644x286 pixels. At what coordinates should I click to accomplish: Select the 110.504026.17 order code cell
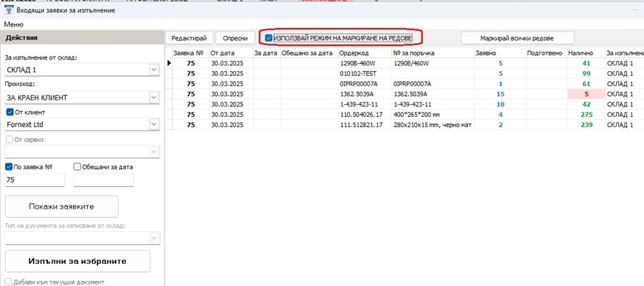(x=365, y=115)
